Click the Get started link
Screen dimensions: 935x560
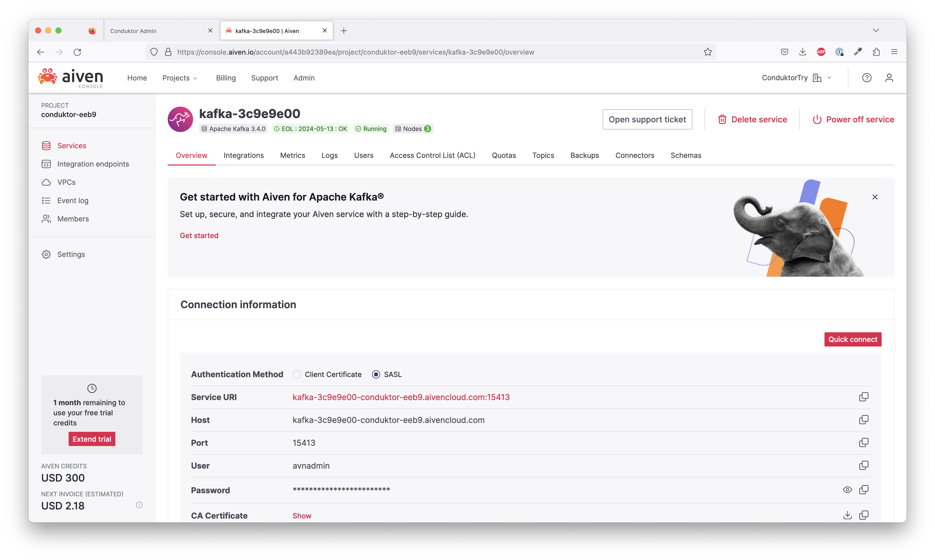pos(199,236)
